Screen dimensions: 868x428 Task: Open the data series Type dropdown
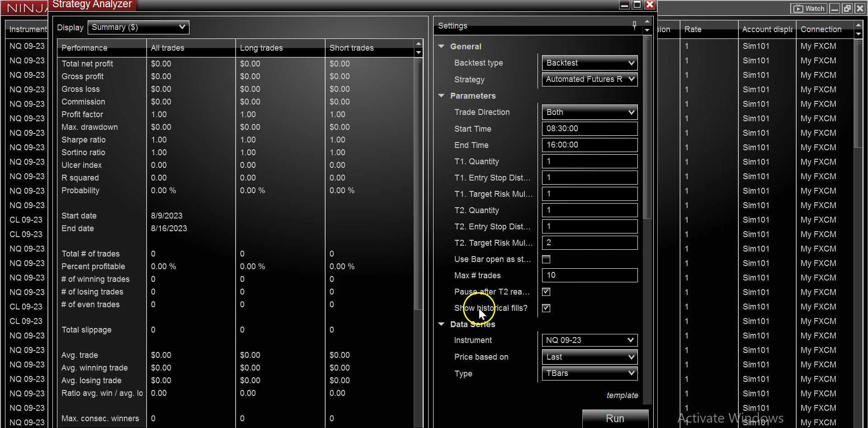(590, 373)
